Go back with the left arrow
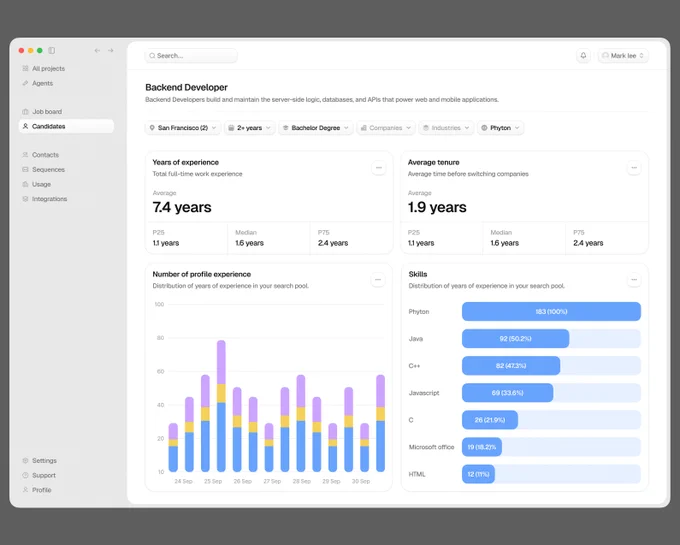 tap(97, 51)
